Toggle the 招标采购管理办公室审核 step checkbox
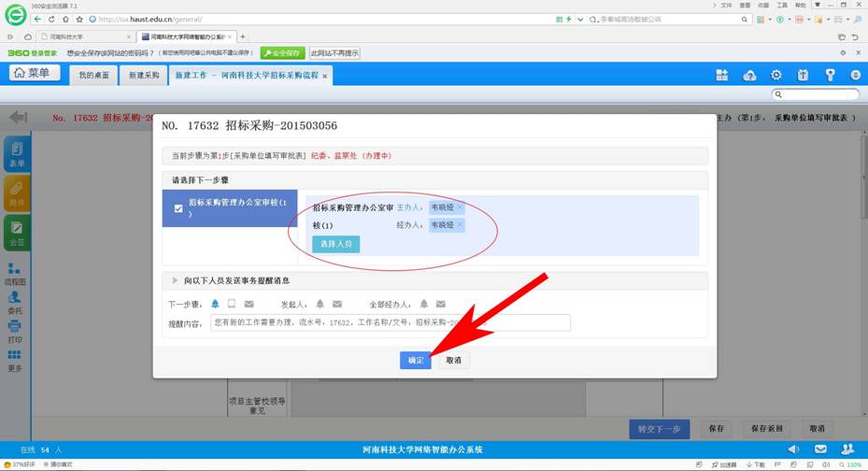 pyautogui.click(x=178, y=208)
